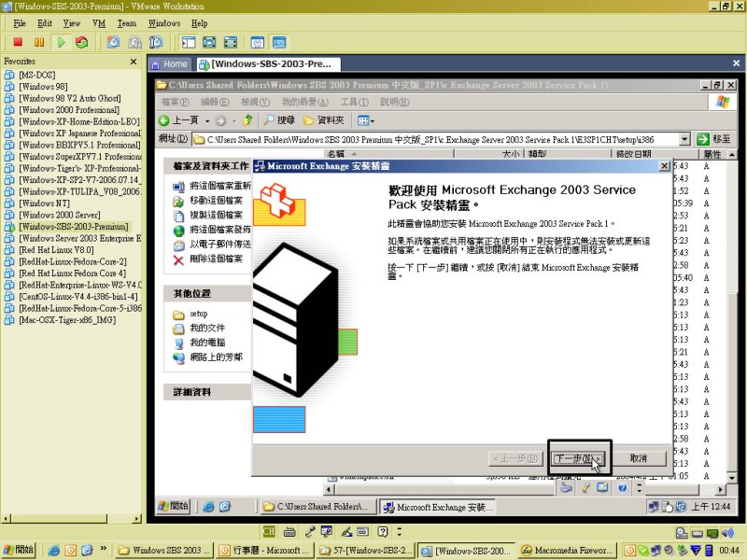The image size is (747, 560).
Task: Select [Windows 2000 Server] in Favorites
Action: 60,215
